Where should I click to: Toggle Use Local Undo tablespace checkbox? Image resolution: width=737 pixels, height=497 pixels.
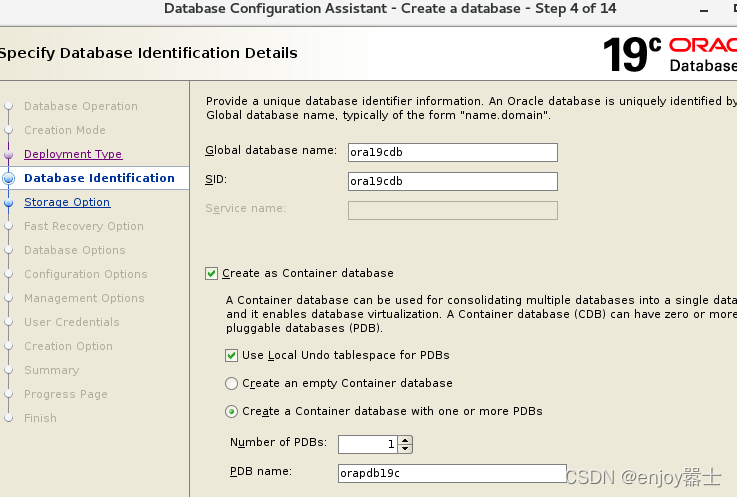(x=231, y=355)
